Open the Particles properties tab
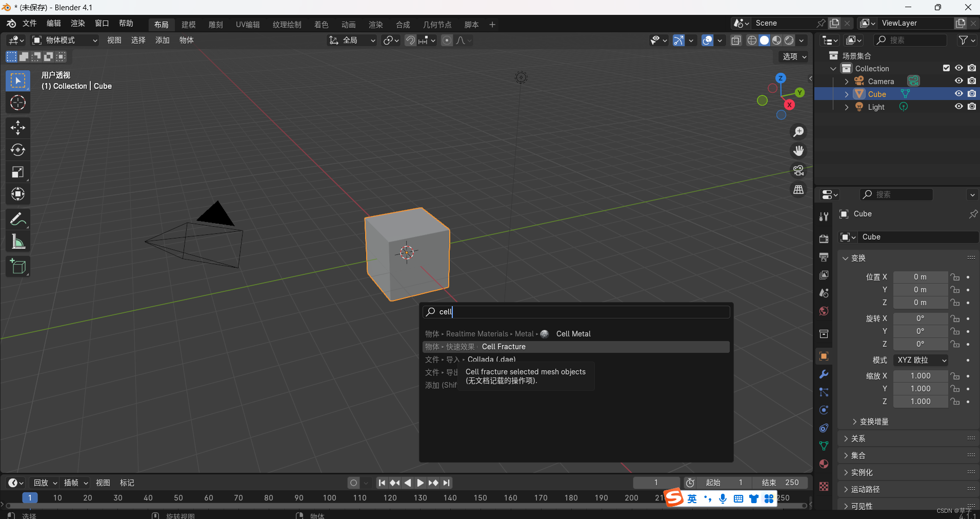Viewport: 980px width, 519px height. 824,392
